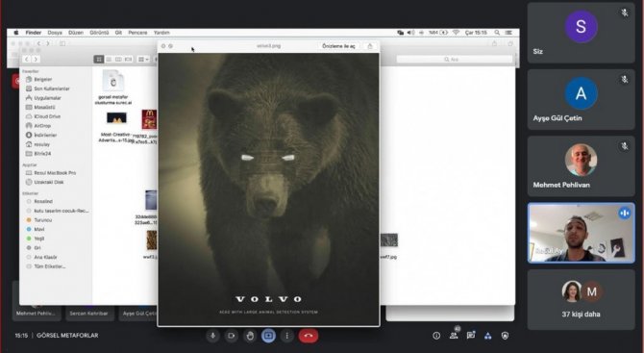Click Mehmet Pehlivan participant tile
Image resolution: width=644 pixels, height=353 pixels.
click(581, 166)
